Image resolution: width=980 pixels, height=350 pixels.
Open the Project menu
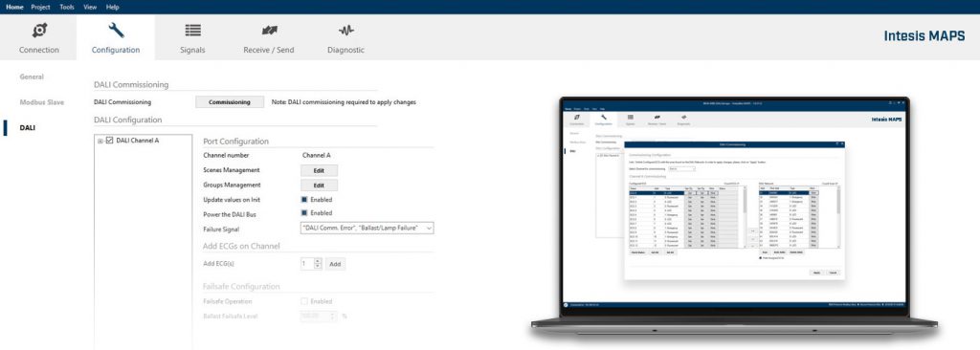[40, 7]
